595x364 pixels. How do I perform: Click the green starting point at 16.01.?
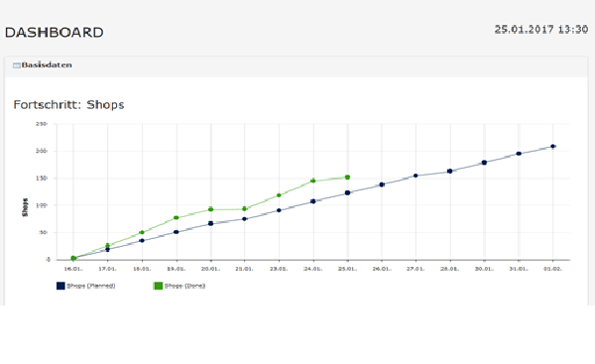[x=73, y=258]
